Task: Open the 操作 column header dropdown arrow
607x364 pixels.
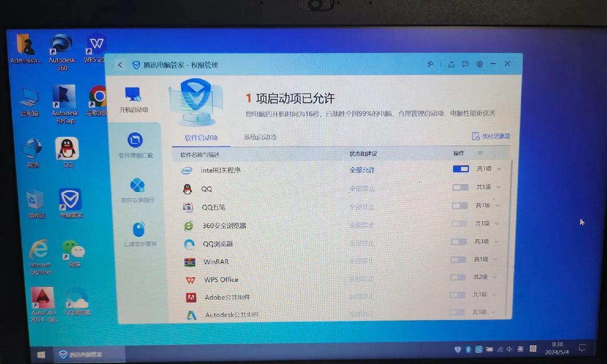Action: [480, 153]
